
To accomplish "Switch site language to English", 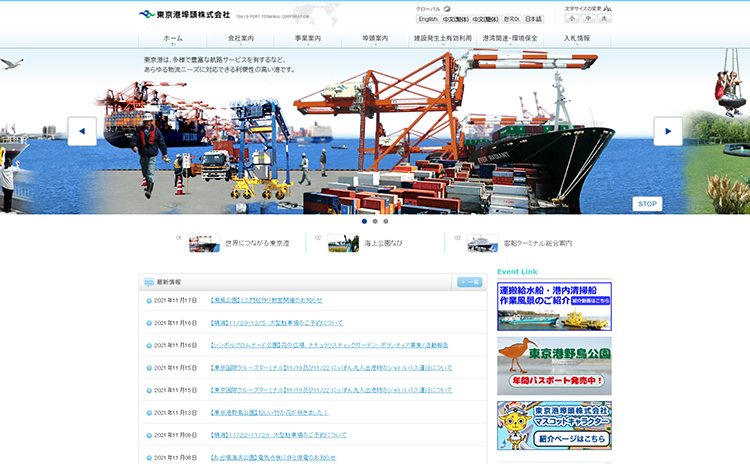I will click(x=428, y=18).
